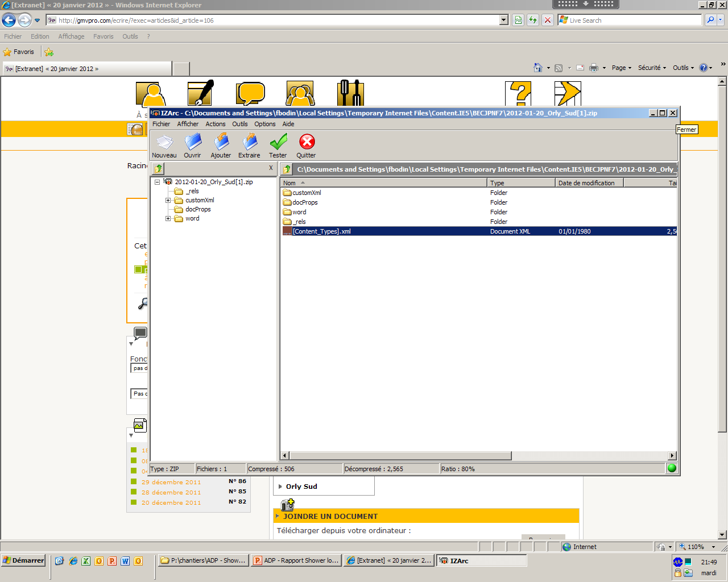Open the Fichier menu in IZArc
The image size is (728, 582).
(161, 124)
